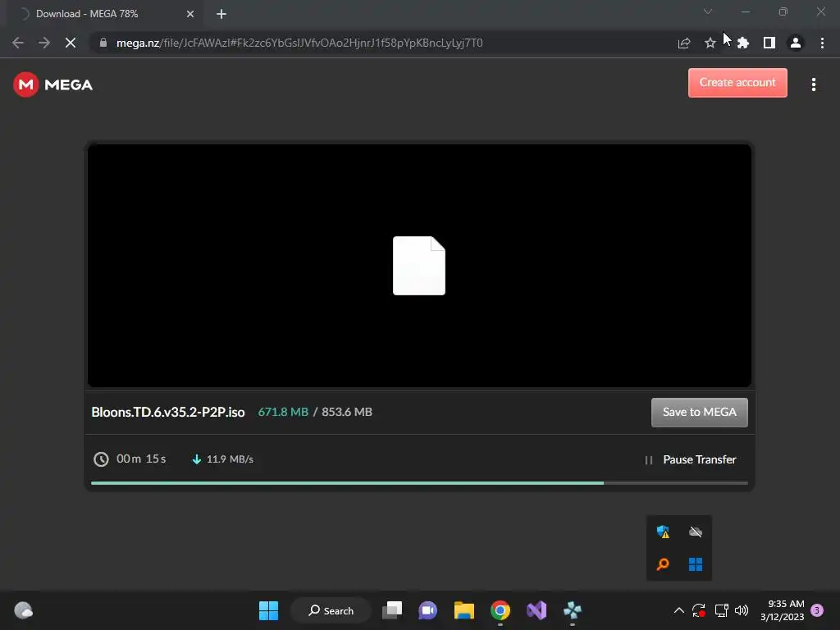Bookmark this tab with star
The height and width of the screenshot is (630, 840).
click(x=710, y=43)
